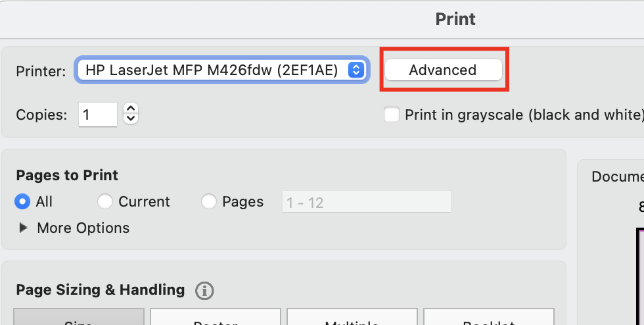Expand More Options disclosure triangle
The height and width of the screenshot is (325, 644).
point(24,228)
